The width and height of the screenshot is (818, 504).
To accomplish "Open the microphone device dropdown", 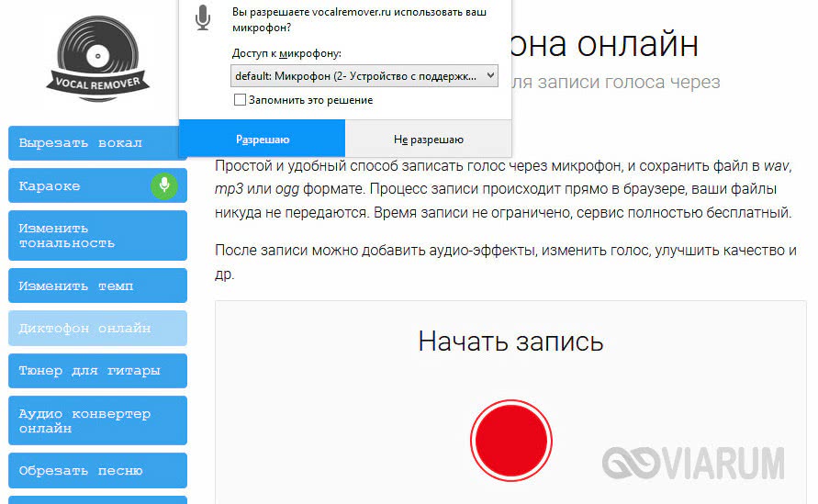I will click(x=364, y=75).
